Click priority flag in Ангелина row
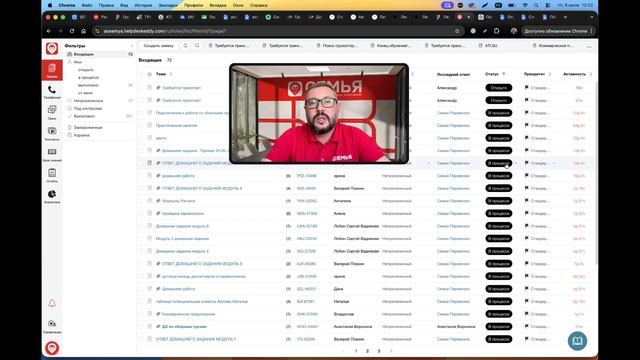This screenshot has height=360, width=640. [x=527, y=201]
